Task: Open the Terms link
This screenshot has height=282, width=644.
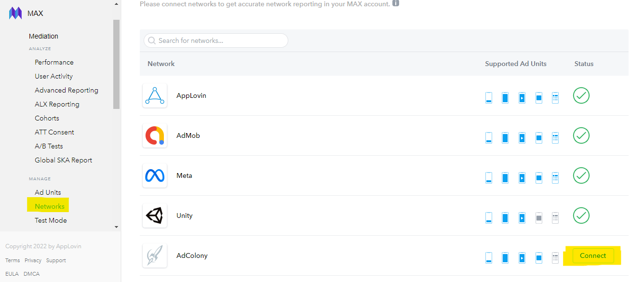Action: 13,260
